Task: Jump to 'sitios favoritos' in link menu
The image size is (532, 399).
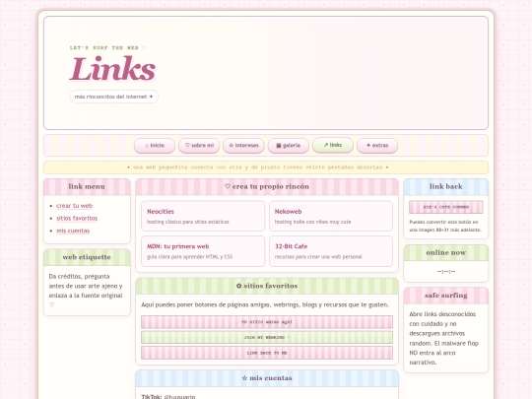Action: point(77,218)
